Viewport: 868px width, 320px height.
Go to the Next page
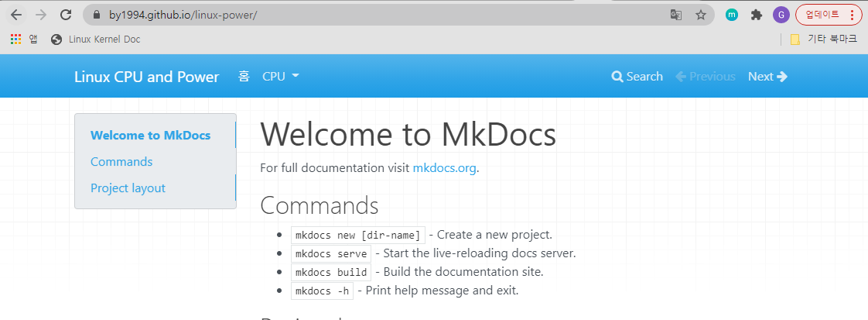coord(767,77)
